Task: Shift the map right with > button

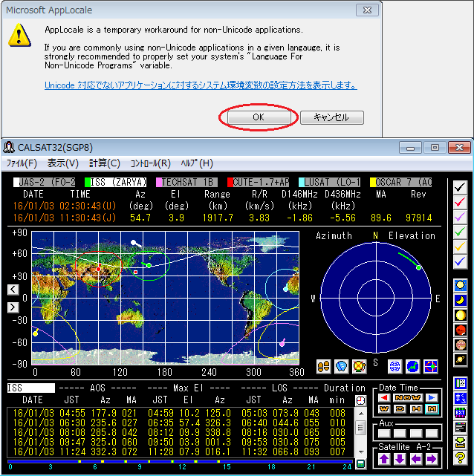Action: click(13, 307)
